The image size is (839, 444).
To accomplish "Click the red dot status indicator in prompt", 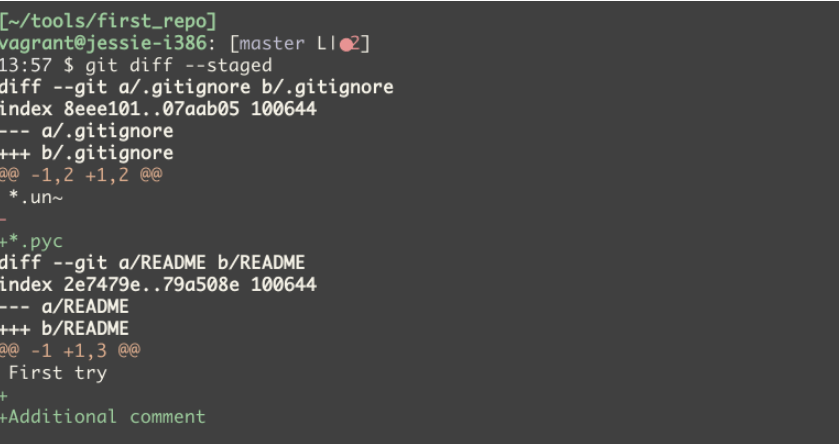I will coord(346,45).
